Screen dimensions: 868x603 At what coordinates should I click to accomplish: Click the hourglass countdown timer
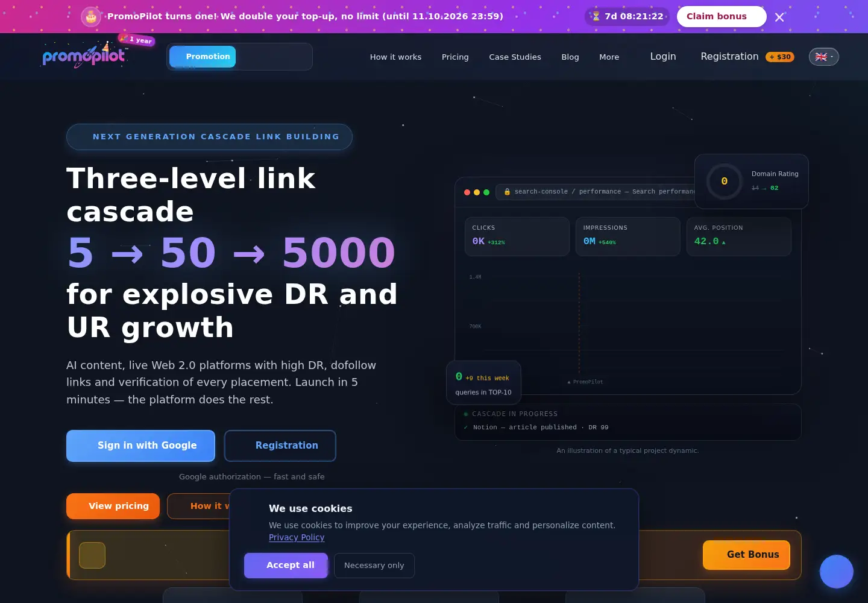pyautogui.click(x=627, y=16)
